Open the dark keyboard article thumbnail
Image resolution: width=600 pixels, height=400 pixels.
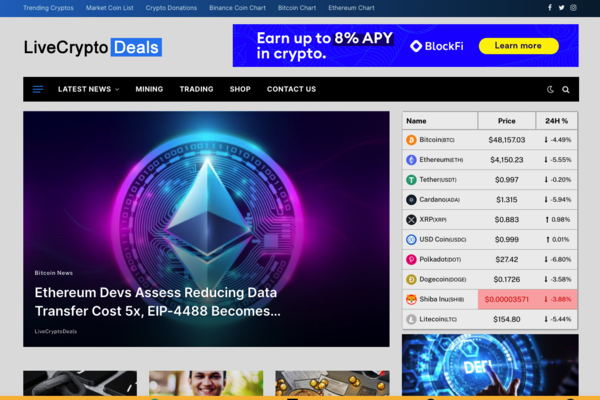point(80,383)
